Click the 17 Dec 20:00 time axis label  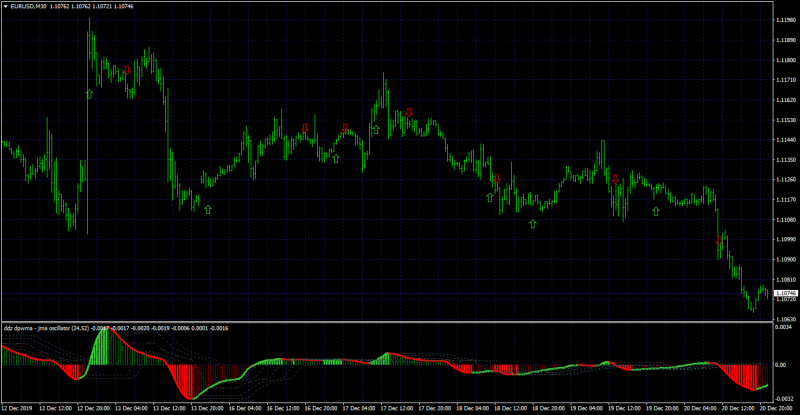435,408
